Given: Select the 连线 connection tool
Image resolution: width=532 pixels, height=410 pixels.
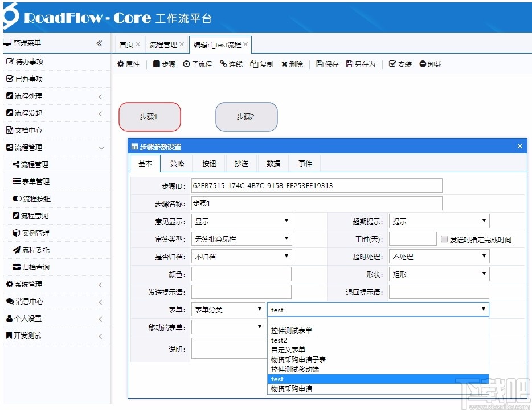Looking at the screenshot, I should pos(230,64).
